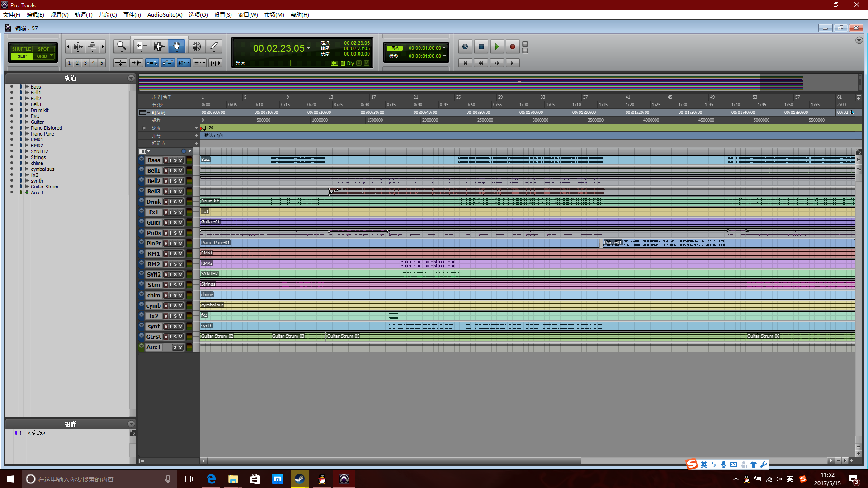Click the Rewind transport button
This screenshot has height=488, width=868.
tap(481, 63)
